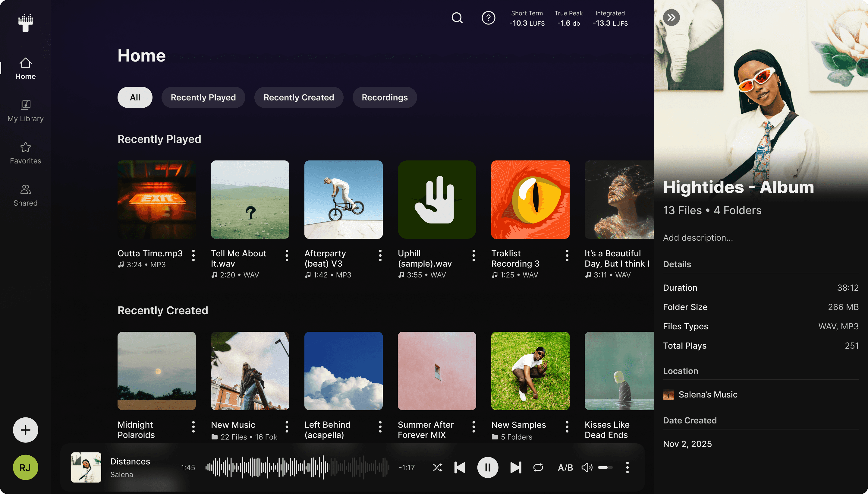Open the New Samples folder thumbnail

[530, 371]
